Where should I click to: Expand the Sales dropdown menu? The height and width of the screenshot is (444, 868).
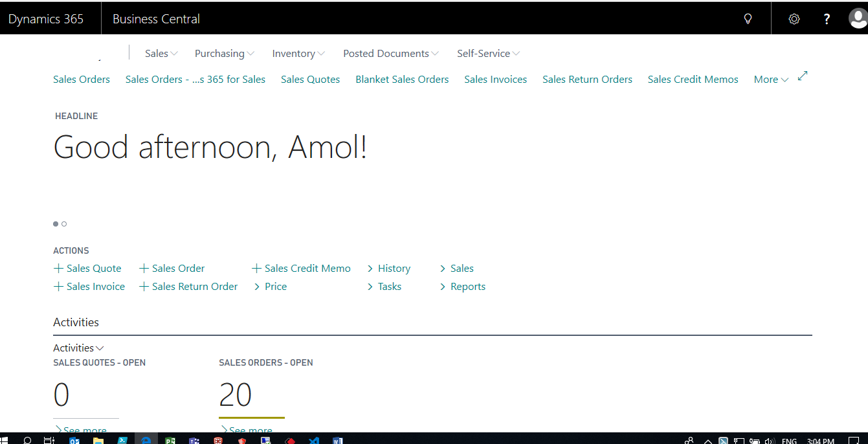tap(161, 54)
